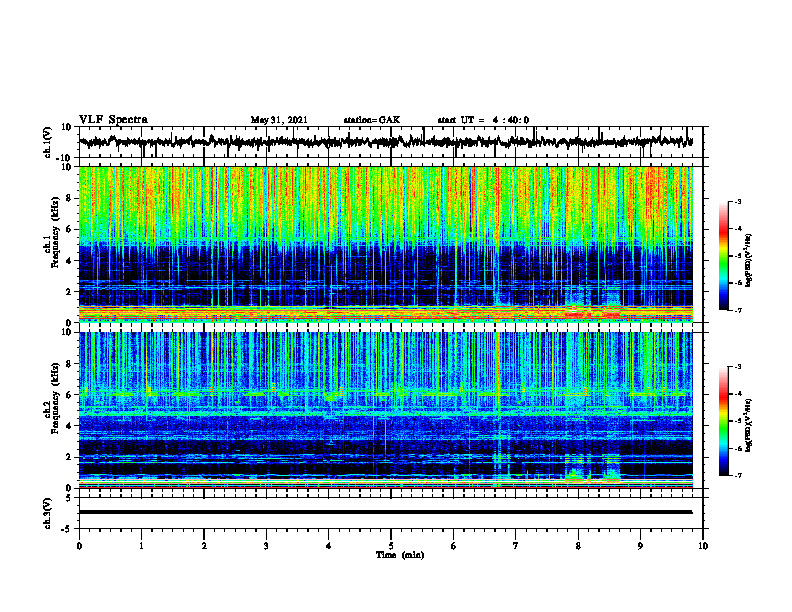Viewport: 792px width, 612px height.
Task: Select the "start UT = 4:40:0" text
Action: [x=483, y=120]
